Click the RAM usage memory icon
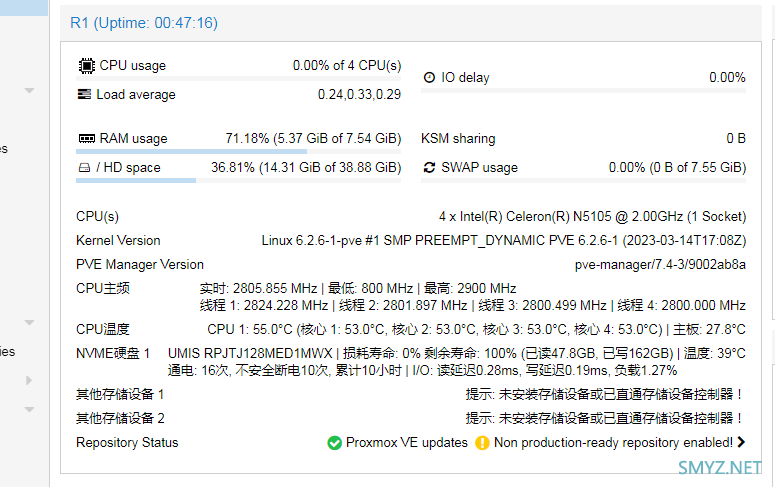The height and width of the screenshot is (487, 775). (86, 138)
